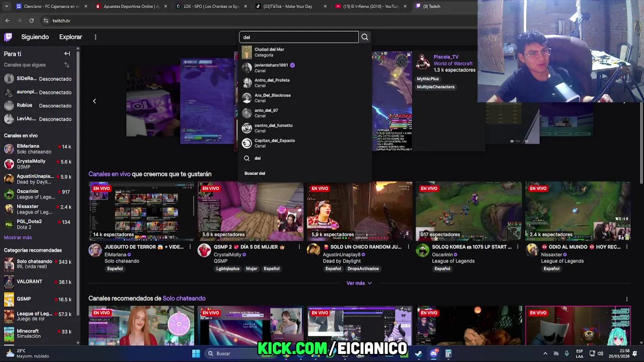Image resolution: width=644 pixels, height=362 pixels.
Task: Click MultipleCharacters tag
Action: click(x=436, y=87)
